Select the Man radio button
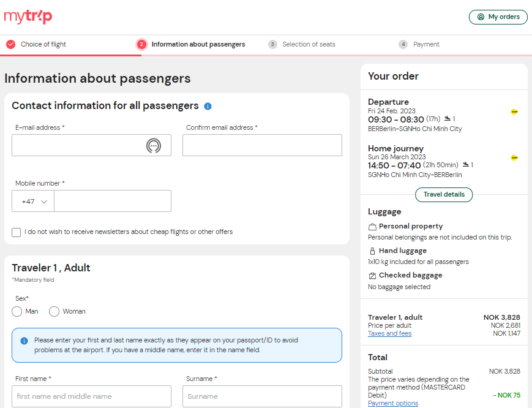This screenshot has width=532, height=408. [17, 312]
